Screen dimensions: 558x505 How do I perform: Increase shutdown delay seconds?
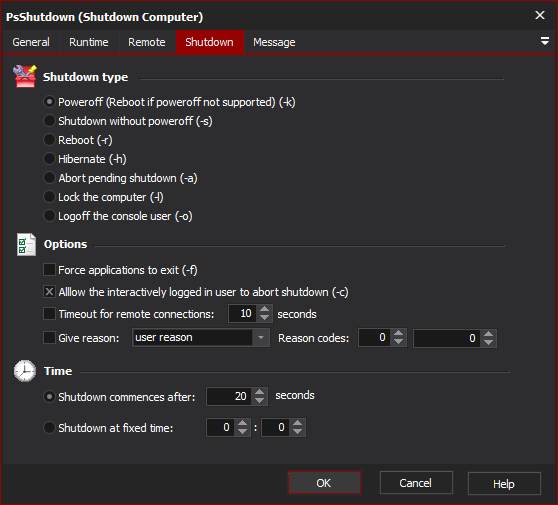pyautogui.click(x=260, y=392)
